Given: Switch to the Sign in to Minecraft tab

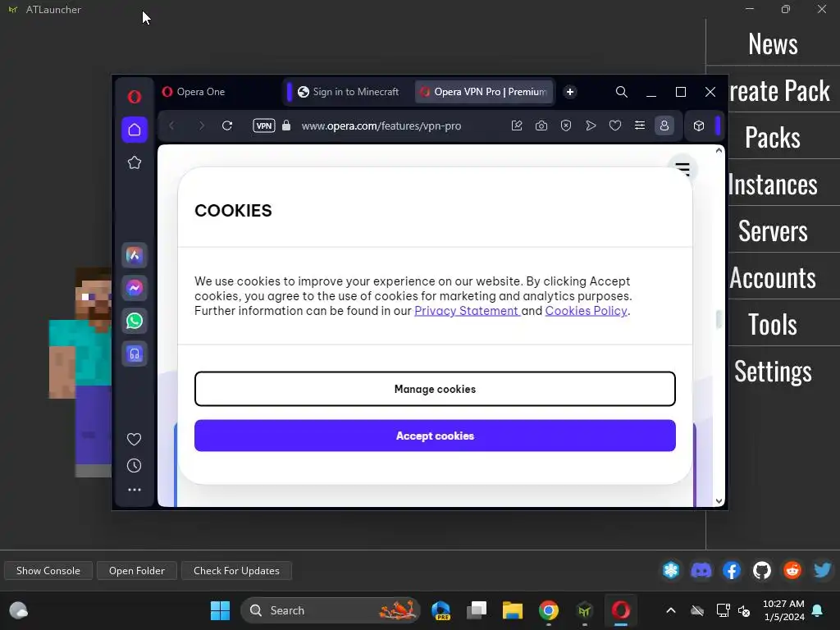Looking at the screenshot, I should (349, 92).
